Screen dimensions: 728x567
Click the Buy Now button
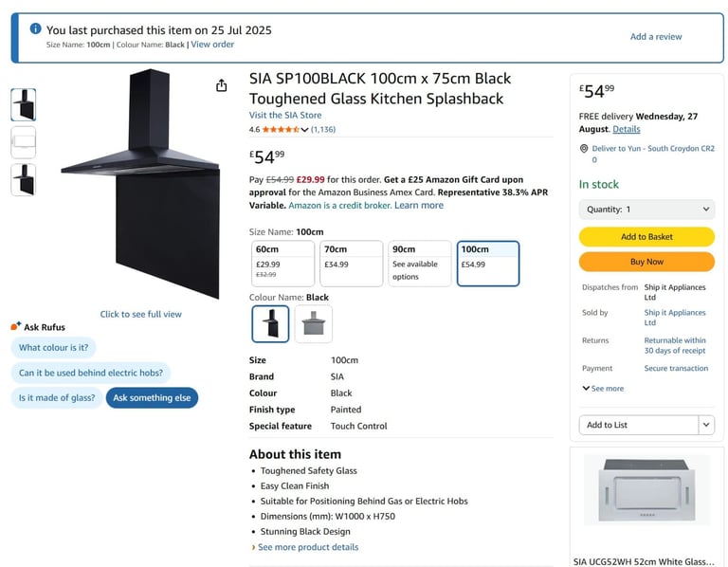(x=646, y=262)
